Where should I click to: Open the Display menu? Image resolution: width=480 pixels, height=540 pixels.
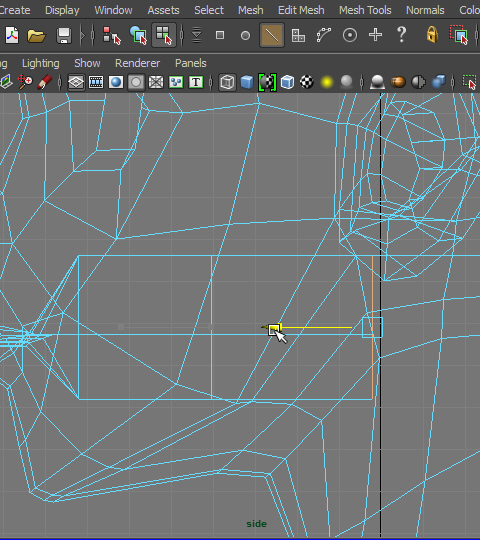tap(62, 10)
